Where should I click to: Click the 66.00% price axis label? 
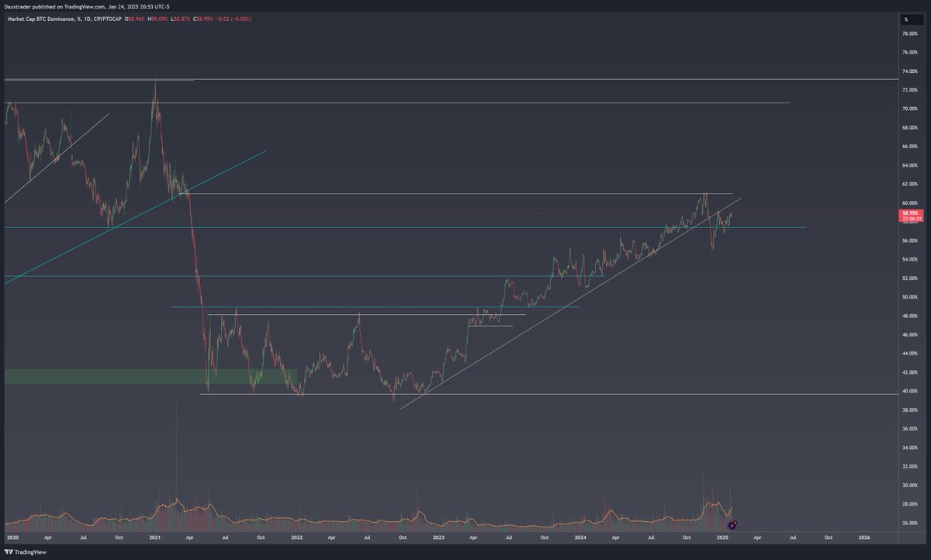909,147
